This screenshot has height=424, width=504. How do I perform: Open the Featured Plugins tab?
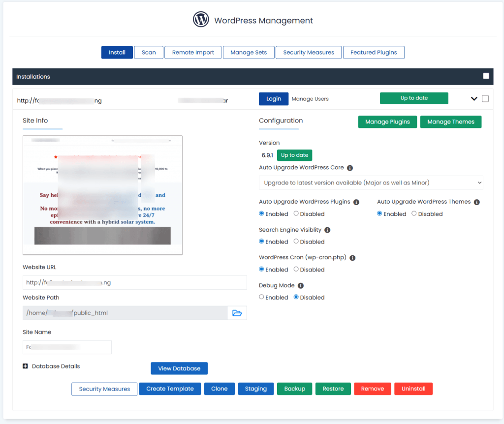click(x=374, y=52)
